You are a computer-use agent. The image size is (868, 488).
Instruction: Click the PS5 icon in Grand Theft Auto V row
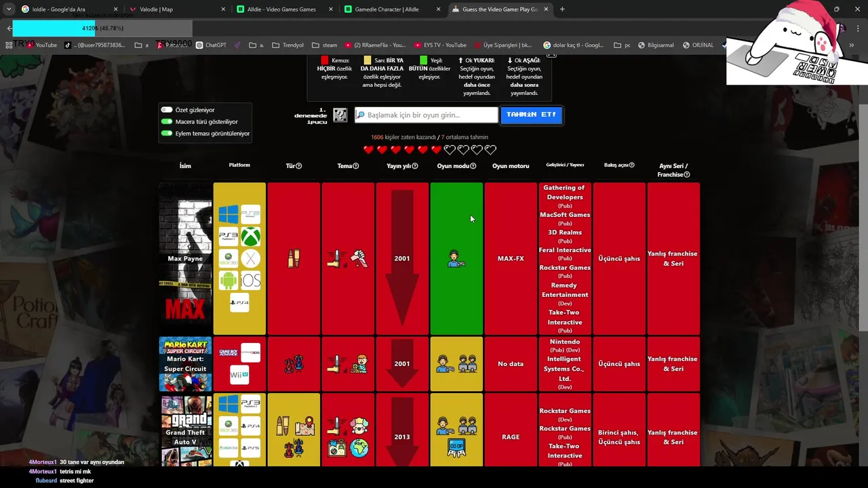point(250,447)
